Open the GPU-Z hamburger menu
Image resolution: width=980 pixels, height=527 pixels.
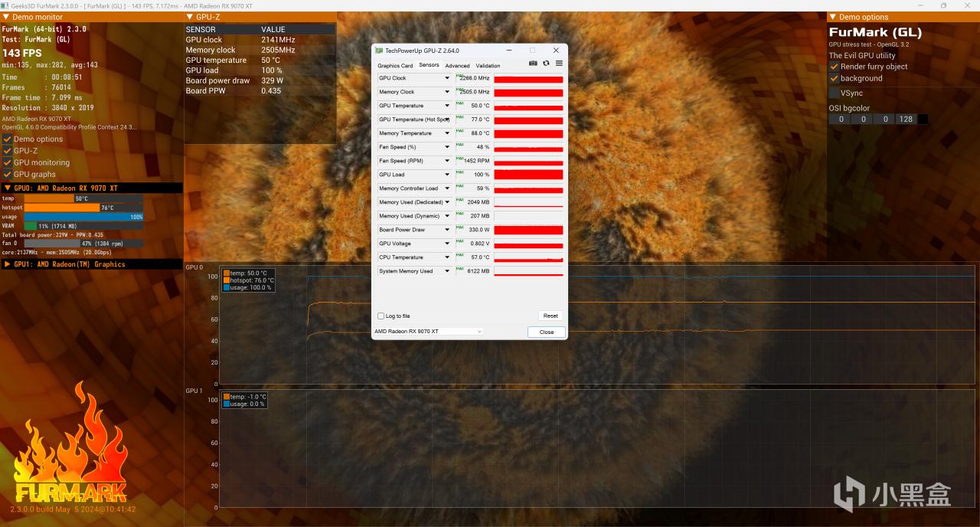pyautogui.click(x=559, y=64)
